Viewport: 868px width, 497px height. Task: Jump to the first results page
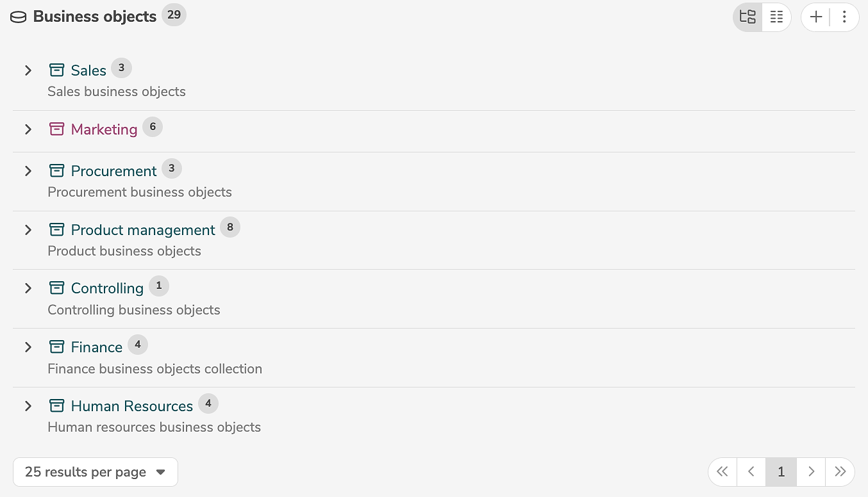pos(722,472)
